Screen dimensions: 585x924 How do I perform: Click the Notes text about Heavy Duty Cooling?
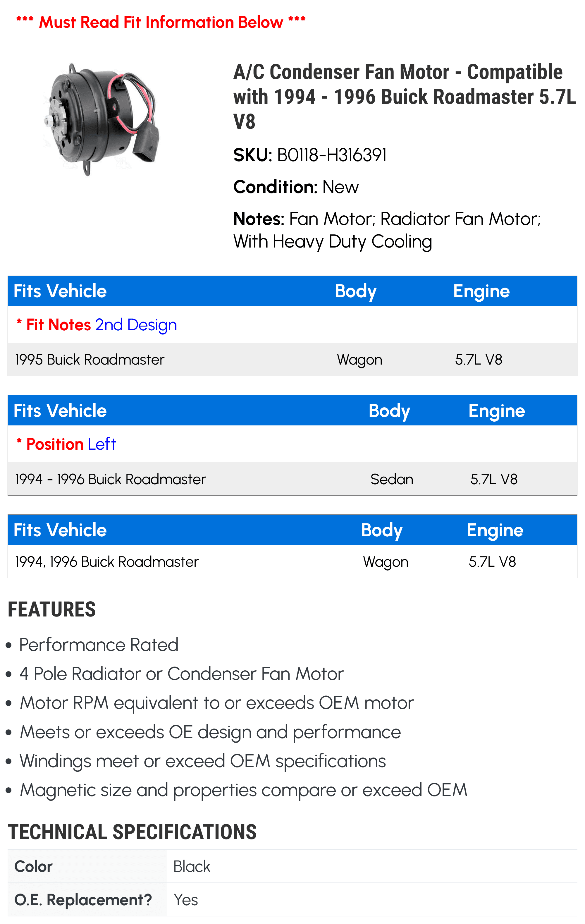[x=387, y=230]
